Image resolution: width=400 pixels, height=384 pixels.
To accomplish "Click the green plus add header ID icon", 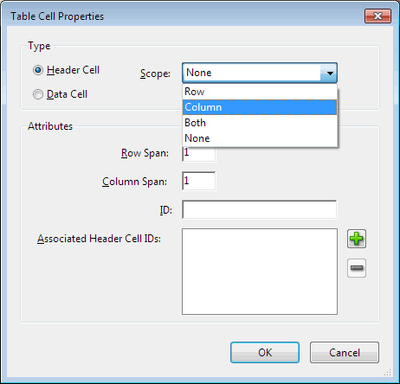I will coord(356,239).
